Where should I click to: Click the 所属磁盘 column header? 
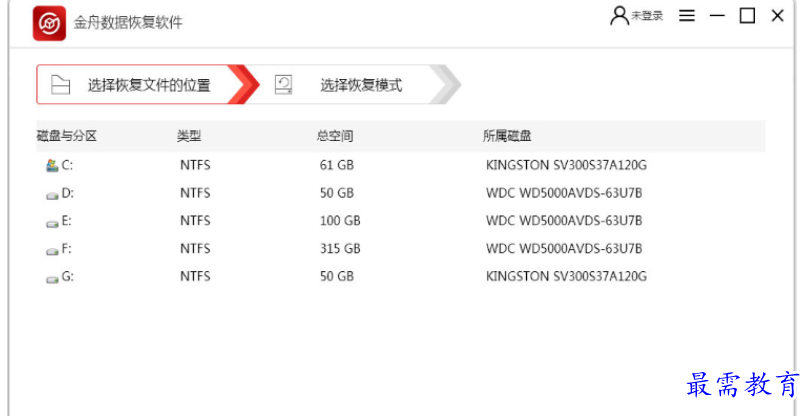(507, 136)
